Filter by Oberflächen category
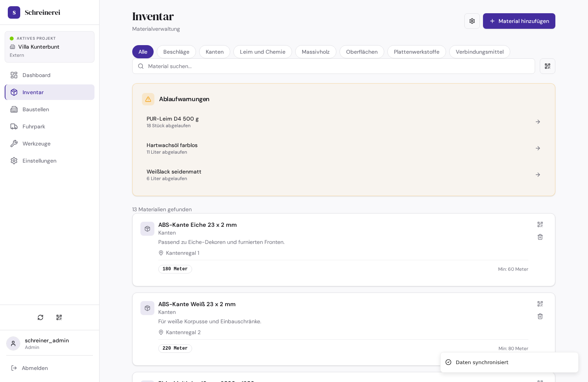 (x=362, y=52)
